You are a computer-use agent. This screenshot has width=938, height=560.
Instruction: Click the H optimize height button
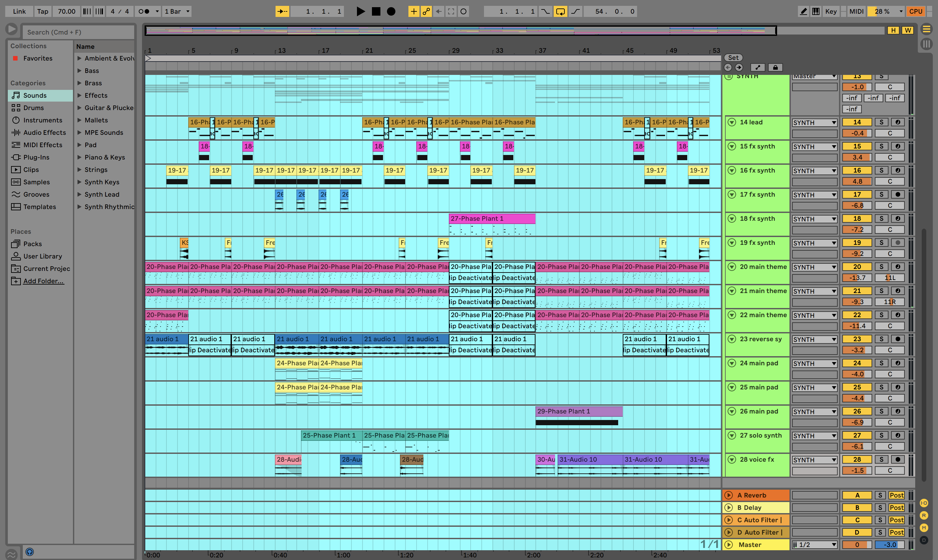click(x=893, y=30)
